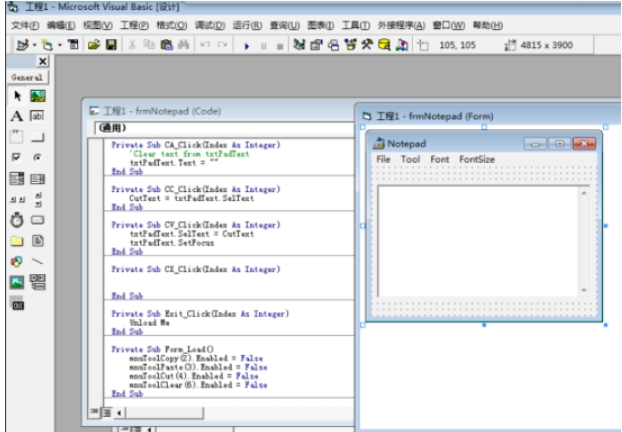Image resolution: width=622 pixels, height=432 pixels.
Task: Select the PictureBox control in the toolbox
Action: point(38,96)
